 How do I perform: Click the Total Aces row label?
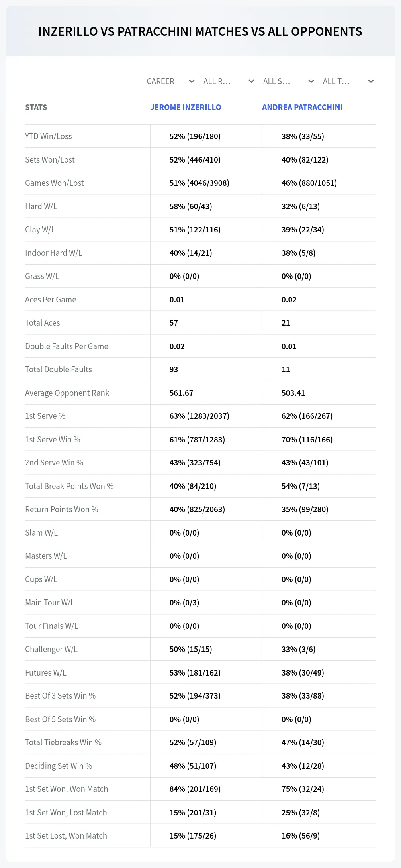[x=43, y=323]
